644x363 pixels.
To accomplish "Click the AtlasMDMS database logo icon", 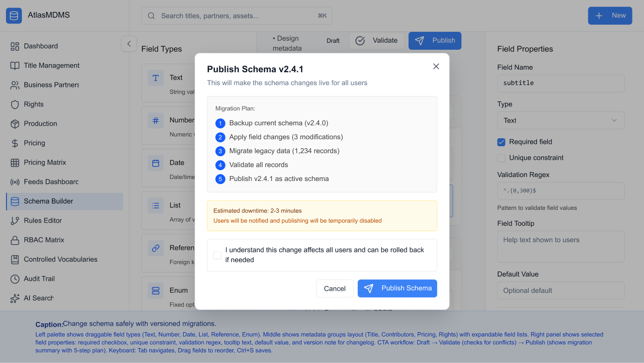I will [14, 15].
